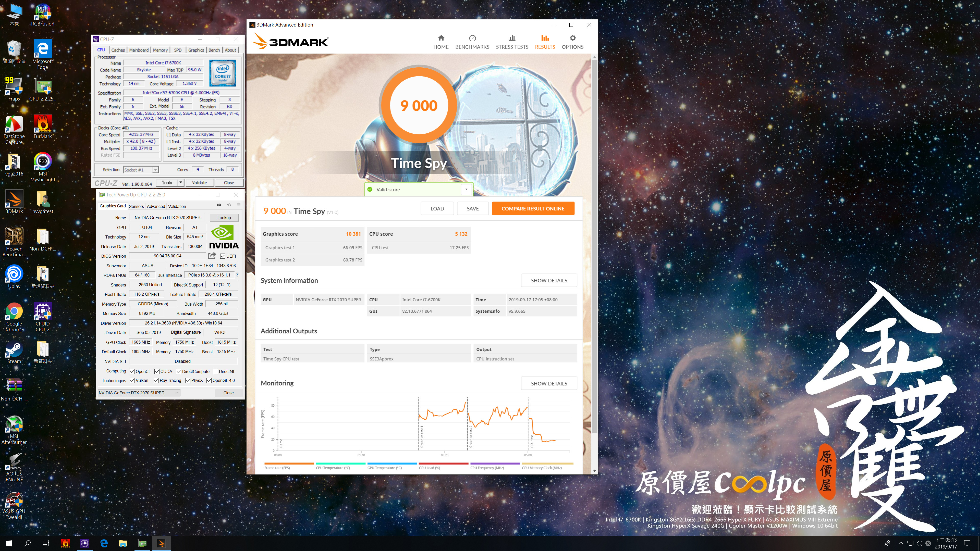Open File Explorer from the taskbar
The height and width of the screenshot is (551, 980).
coord(122,543)
